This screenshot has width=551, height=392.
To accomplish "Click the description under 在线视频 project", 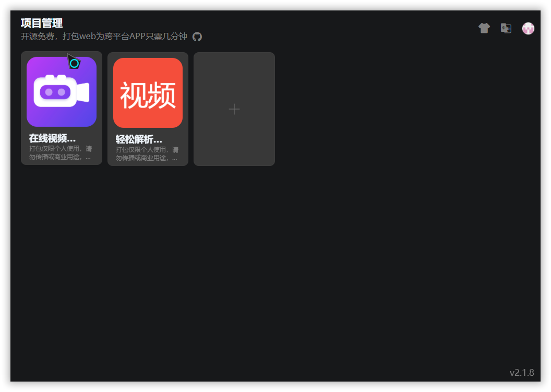I will pyautogui.click(x=61, y=153).
